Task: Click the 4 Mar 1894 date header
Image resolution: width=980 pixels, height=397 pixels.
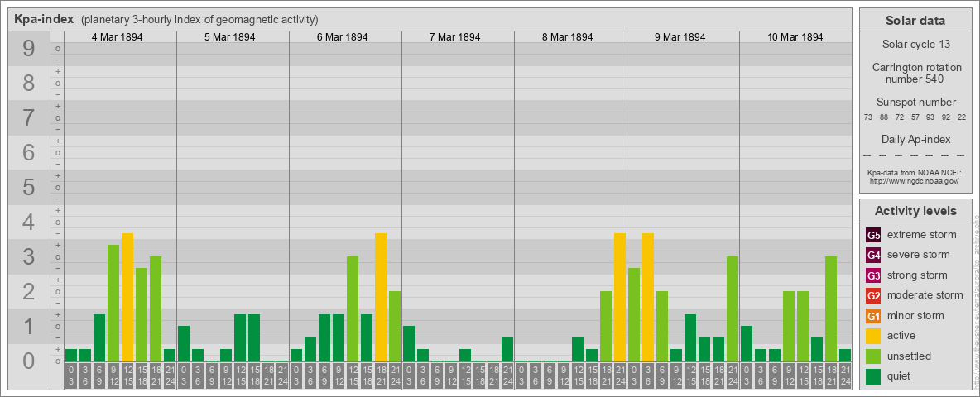Action: coord(117,37)
